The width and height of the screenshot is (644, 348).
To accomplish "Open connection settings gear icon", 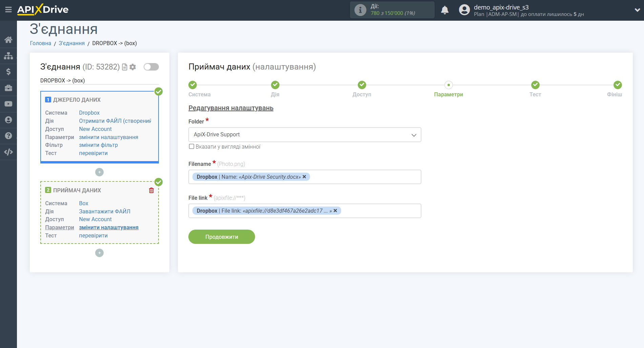I will coord(133,67).
